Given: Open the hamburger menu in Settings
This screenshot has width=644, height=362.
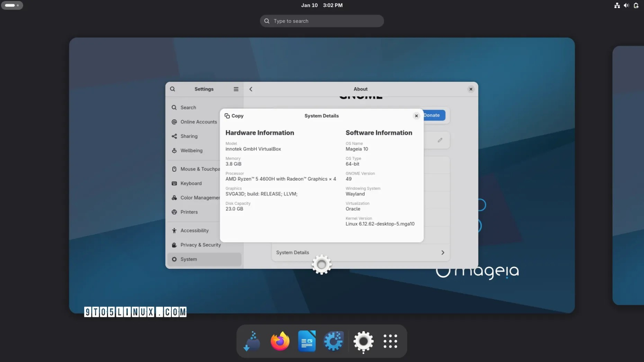Looking at the screenshot, I should coord(236,89).
